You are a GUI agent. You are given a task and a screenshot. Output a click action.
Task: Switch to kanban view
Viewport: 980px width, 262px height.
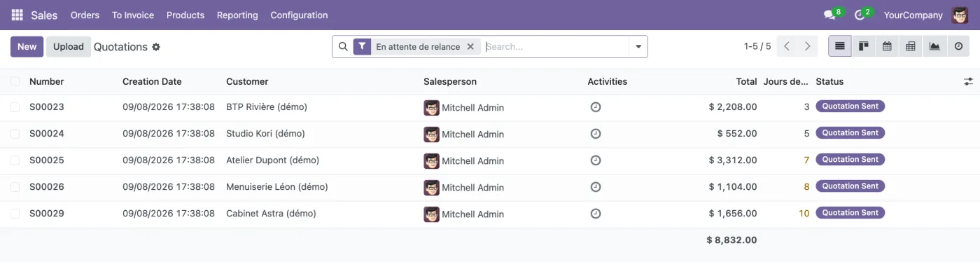coord(864,46)
